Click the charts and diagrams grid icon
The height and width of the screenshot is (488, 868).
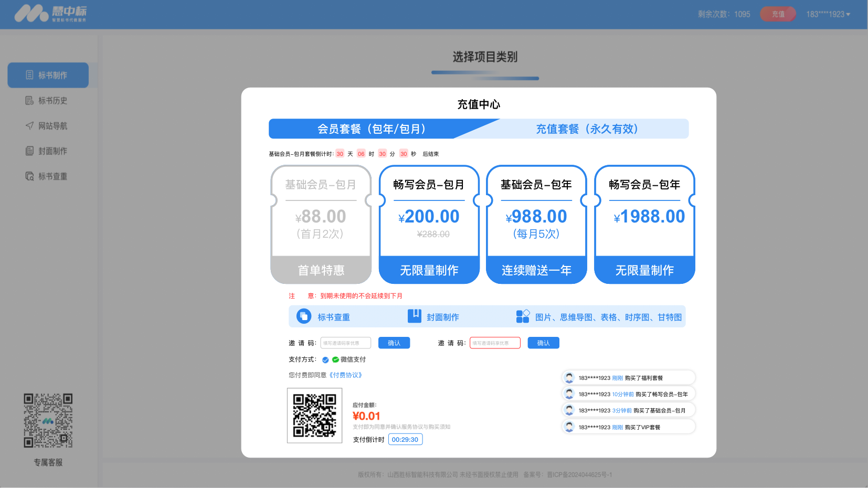tap(523, 316)
